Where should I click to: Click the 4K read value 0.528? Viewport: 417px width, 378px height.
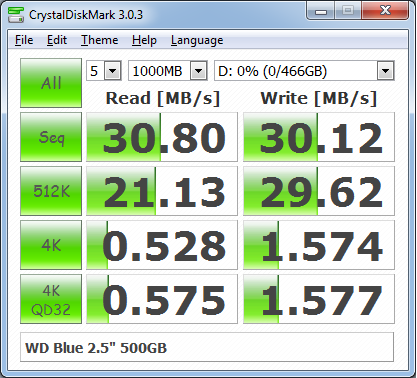point(162,245)
